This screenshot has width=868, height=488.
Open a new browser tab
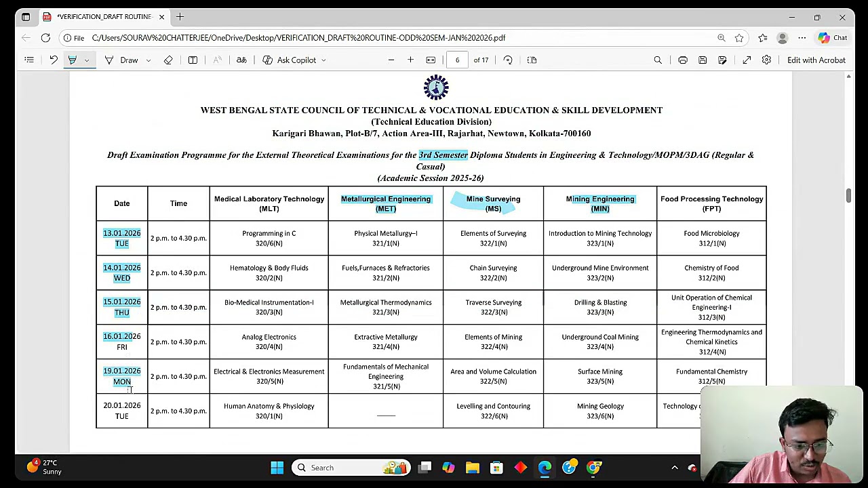coord(180,16)
